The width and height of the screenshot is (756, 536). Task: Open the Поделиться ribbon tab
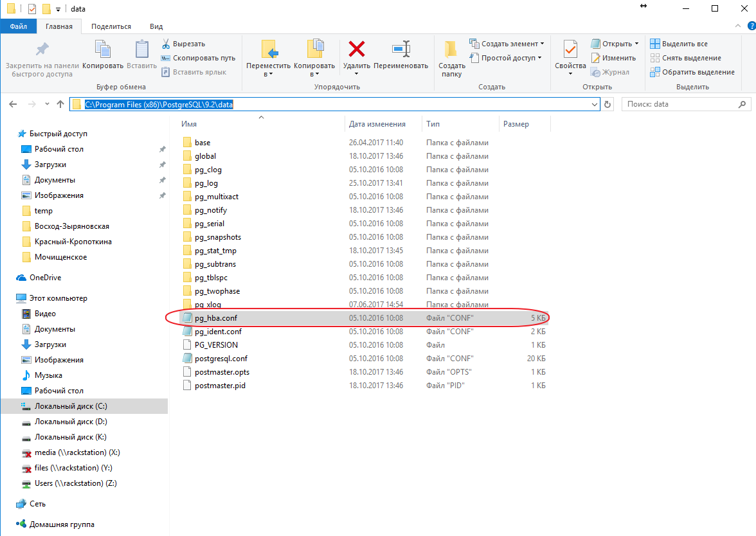pos(111,26)
